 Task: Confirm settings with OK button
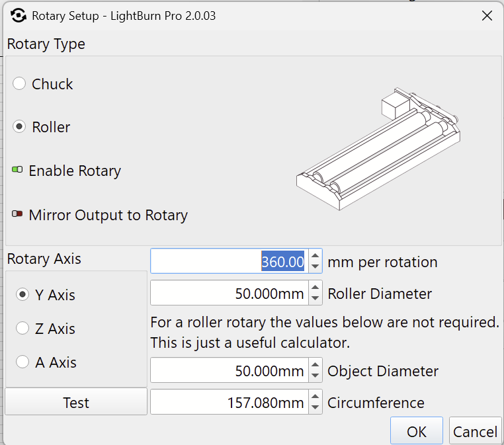point(417,431)
